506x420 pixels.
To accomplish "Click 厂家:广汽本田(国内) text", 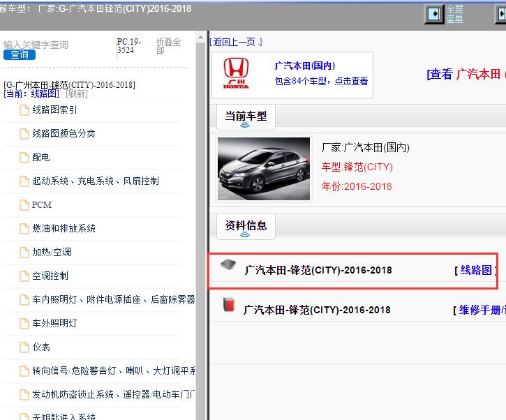I will point(365,148).
